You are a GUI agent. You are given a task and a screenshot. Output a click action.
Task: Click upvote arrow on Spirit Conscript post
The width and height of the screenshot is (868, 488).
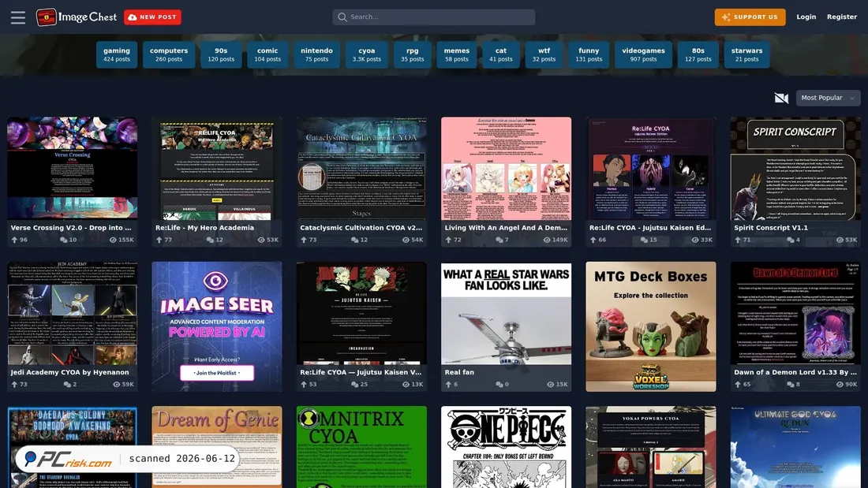coord(737,240)
